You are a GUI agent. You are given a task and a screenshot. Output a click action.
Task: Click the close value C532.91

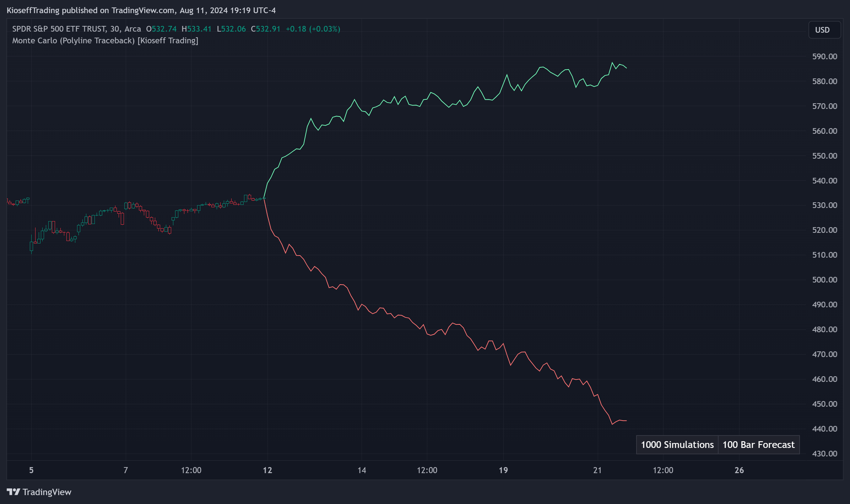(x=266, y=29)
